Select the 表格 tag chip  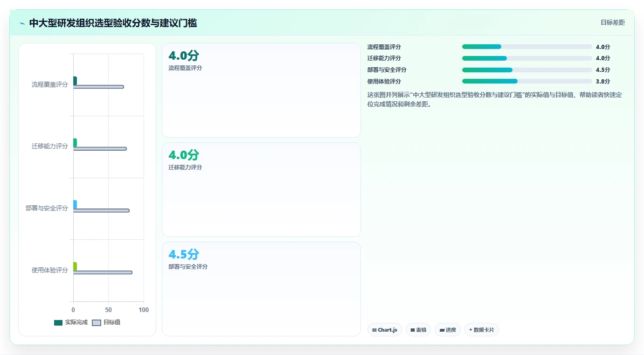418,330
